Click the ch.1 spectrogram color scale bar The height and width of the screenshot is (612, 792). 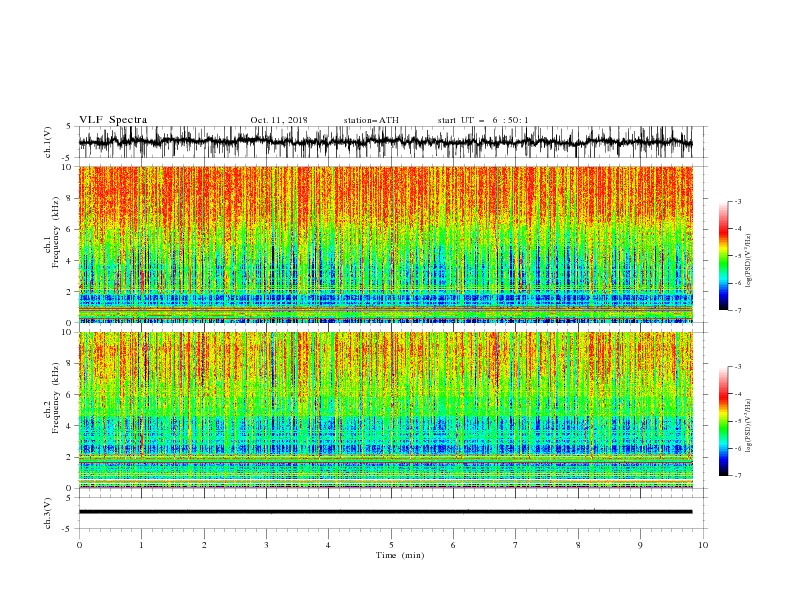(723, 256)
